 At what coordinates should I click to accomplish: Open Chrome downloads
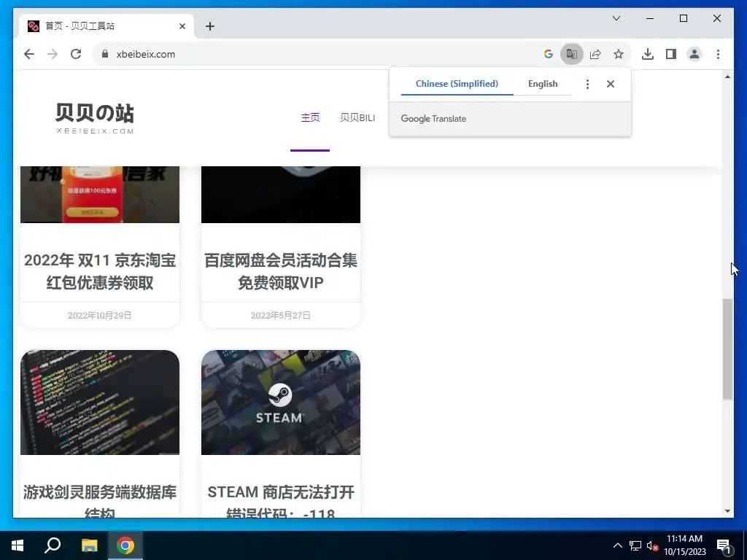coord(648,54)
